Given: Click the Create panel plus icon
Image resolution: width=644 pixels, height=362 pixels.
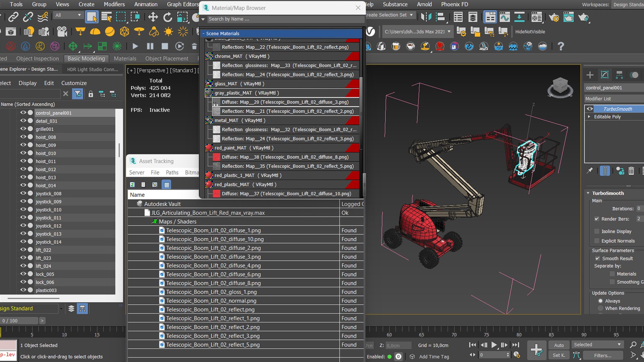Looking at the screenshot, I should click(x=590, y=75).
